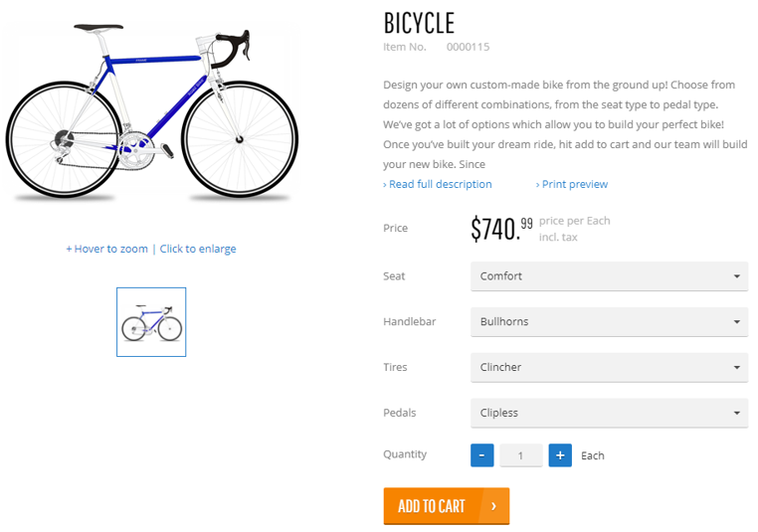The width and height of the screenshot is (758, 532).
Task: Click the Print preview link
Action: coord(572,184)
